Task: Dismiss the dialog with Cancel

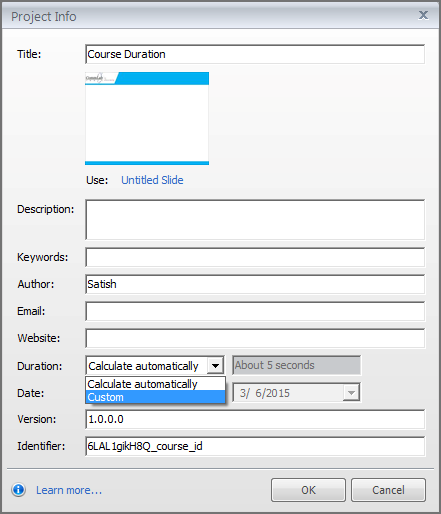Action: [x=388, y=490]
